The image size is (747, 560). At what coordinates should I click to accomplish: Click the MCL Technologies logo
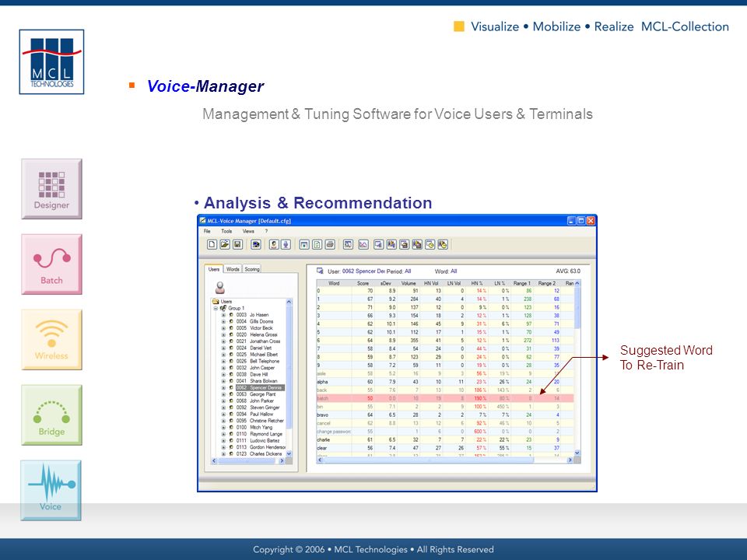[51, 62]
